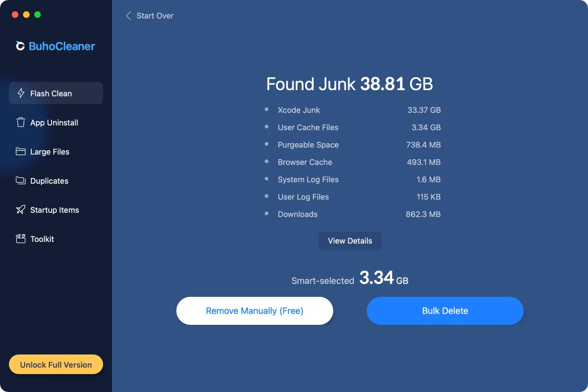The height and width of the screenshot is (392, 588).
Task: Click the back chevron beside Start Over
Action: pyautogui.click(x=129, y=15)
